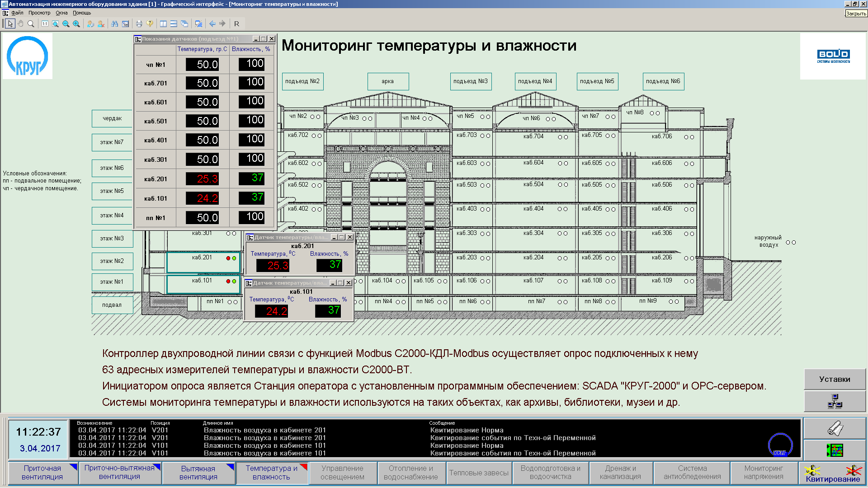The image size is (868, 488).
Task: Open the Файл menu
Action: (x=17, y=13)
